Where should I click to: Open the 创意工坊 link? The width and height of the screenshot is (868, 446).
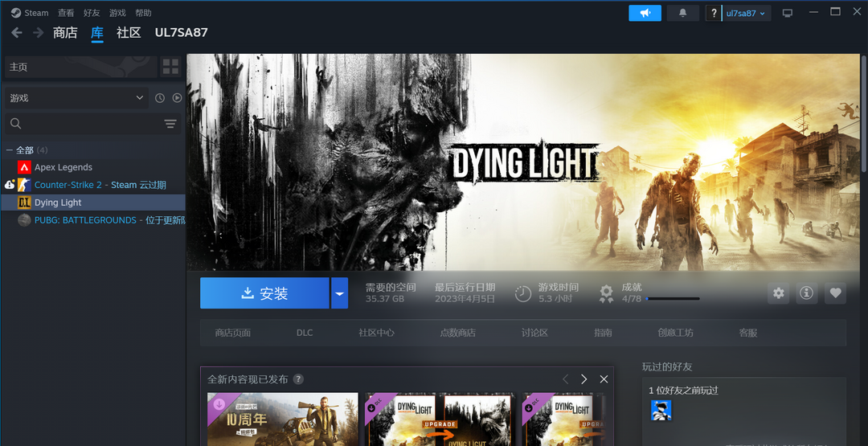coord(675,333)
